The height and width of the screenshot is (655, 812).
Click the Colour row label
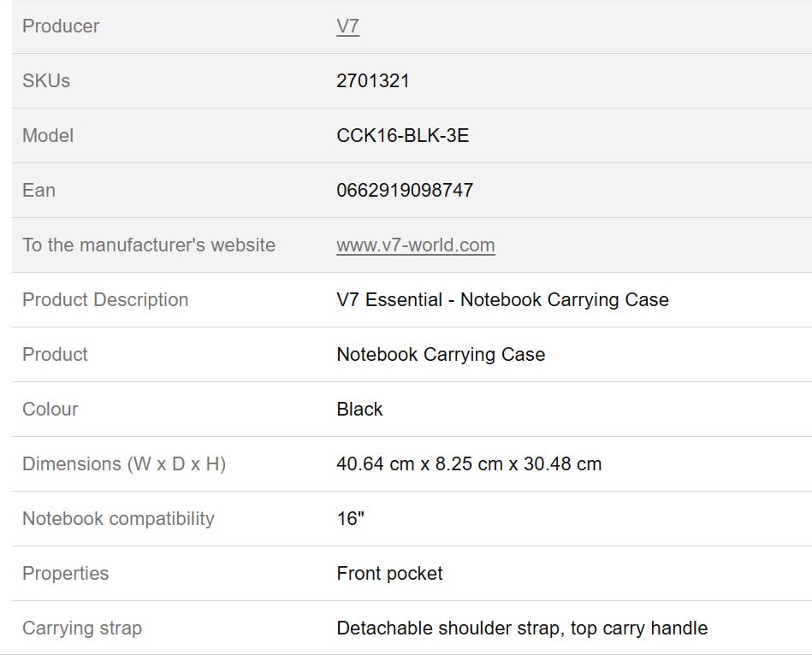pos(50,410)
